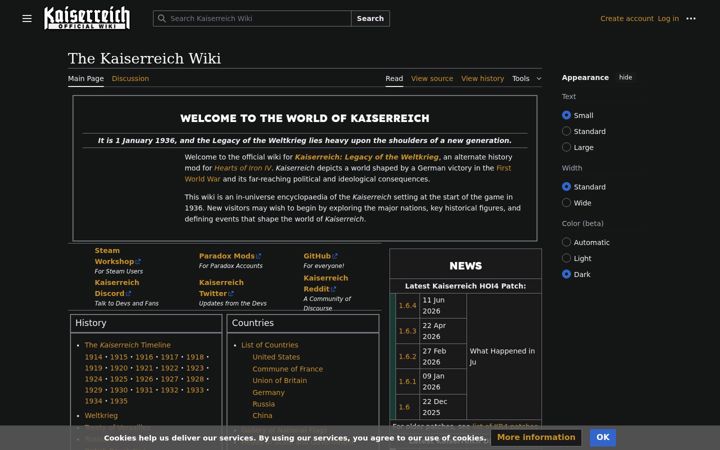Open patch 1.6 link

pos(404,407)
